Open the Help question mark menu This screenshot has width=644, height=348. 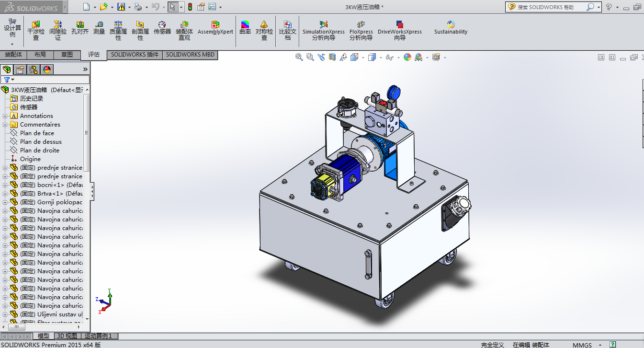pos(609,7)
